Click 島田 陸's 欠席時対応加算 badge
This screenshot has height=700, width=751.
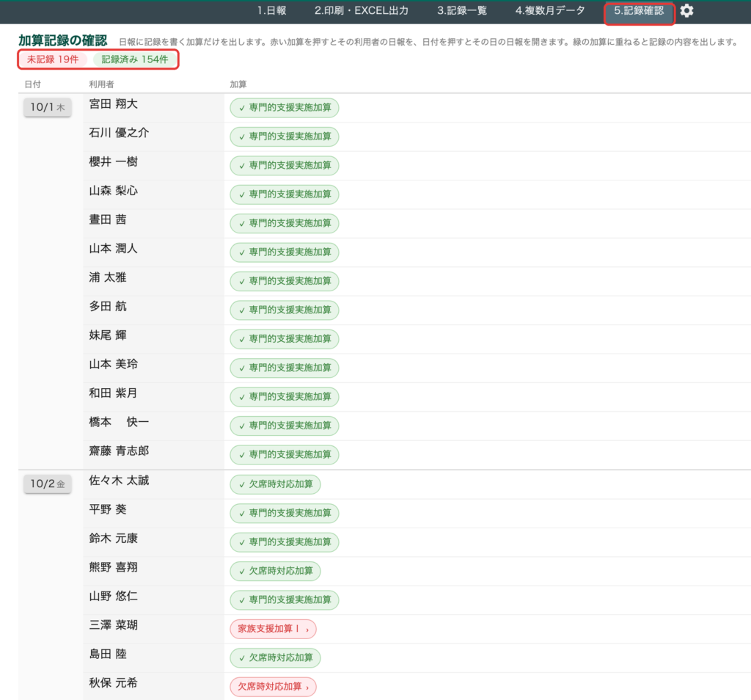[276, 657]
